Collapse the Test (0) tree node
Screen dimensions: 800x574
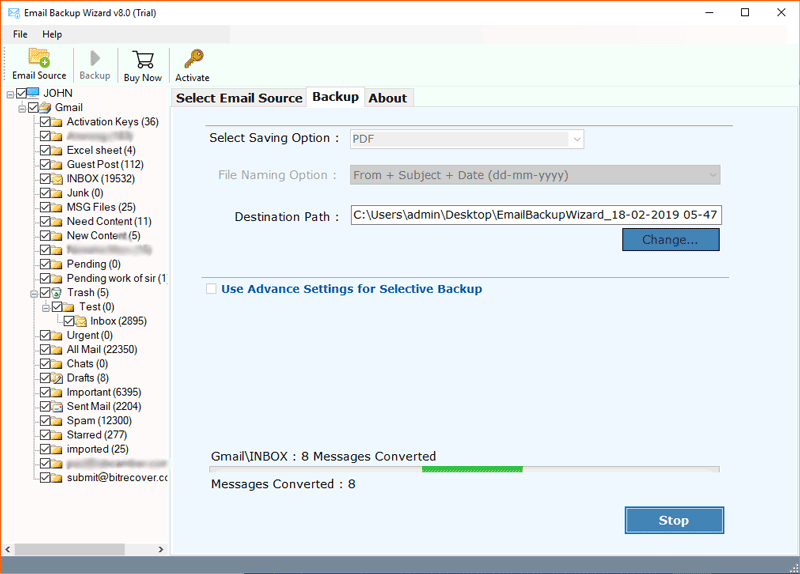45,308
